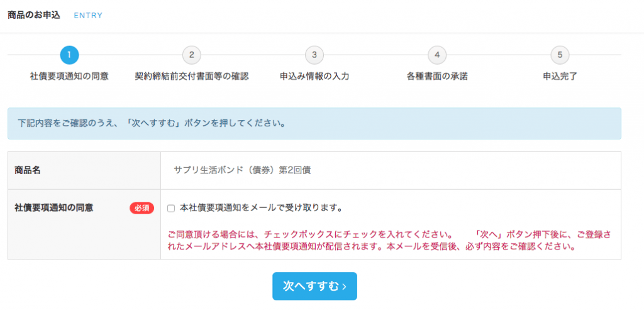Select the 契約締結前交付書面等の確認 step label

coord(192,76)
